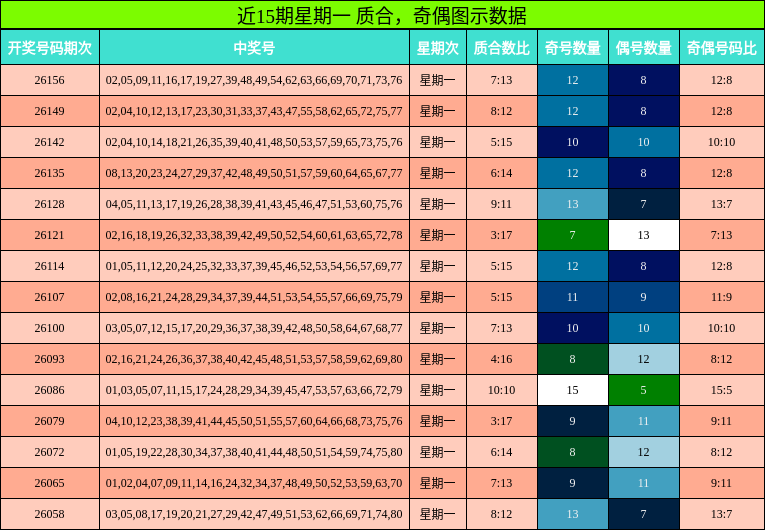Click winning numbers of issue 26121
This screenshot has width=765, height=530.
[254, 235]
